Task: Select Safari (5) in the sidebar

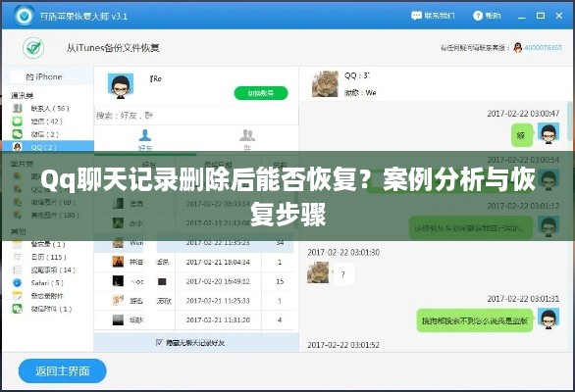Action: (48, 283)
